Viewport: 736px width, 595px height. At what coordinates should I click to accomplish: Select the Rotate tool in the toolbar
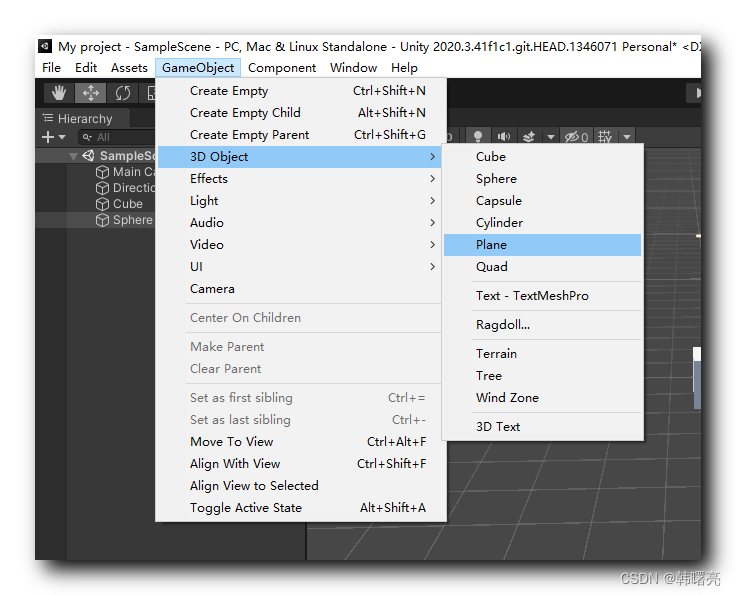[123, 93]
